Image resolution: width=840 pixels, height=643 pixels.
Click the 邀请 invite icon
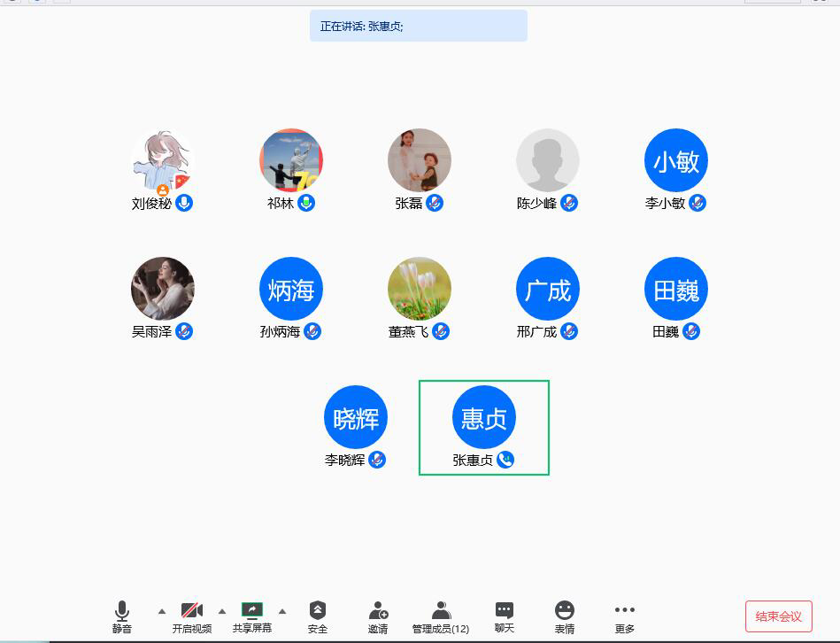378,611
